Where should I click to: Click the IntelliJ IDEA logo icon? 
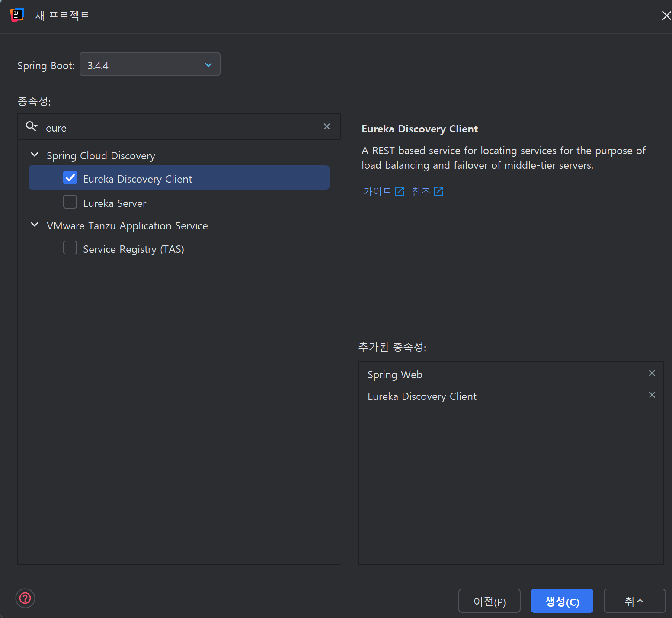[x=17, y=15]
